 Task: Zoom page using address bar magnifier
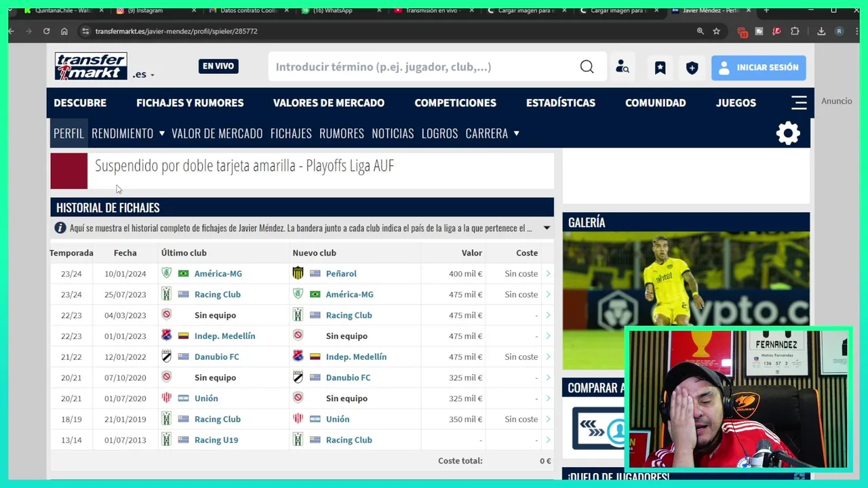pos(700,31)
